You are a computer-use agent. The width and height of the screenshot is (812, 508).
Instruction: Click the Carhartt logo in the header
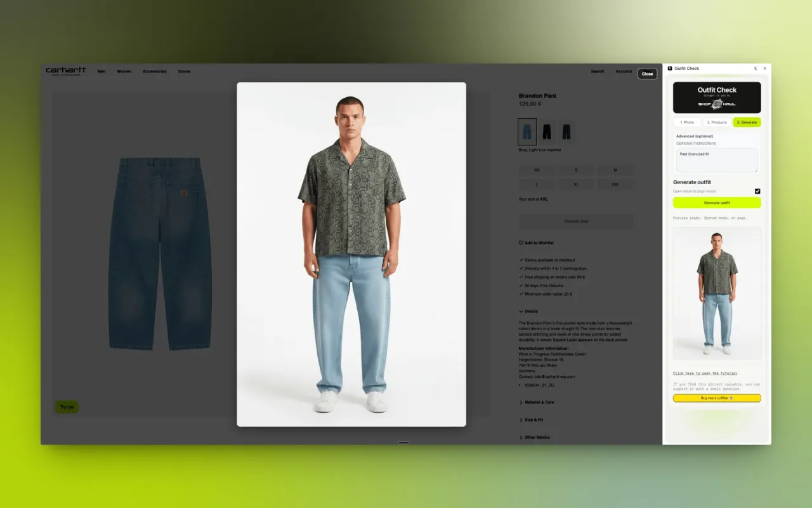click(65, 72)
